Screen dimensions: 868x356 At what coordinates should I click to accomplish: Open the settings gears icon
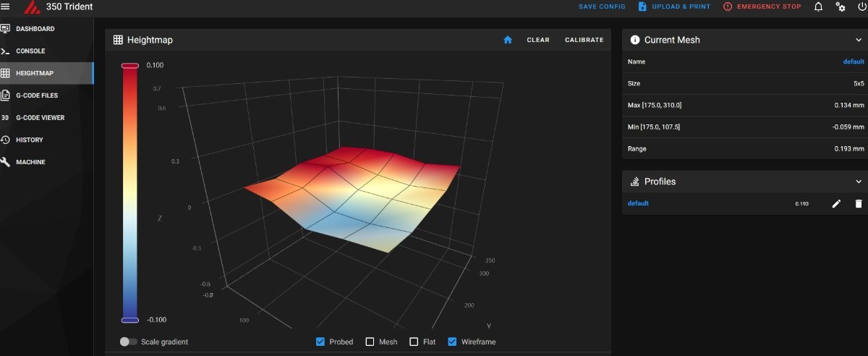(x=841, y=7)
